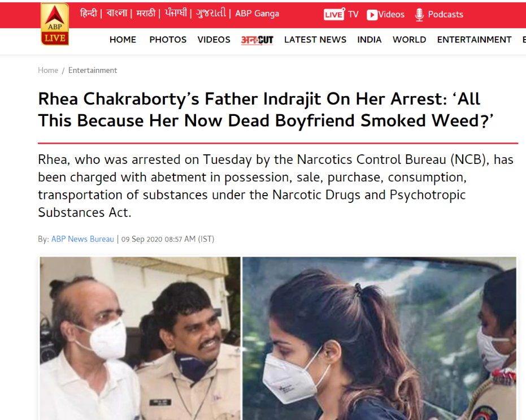Open the Live TV icon
526x420 pixels.
pos(334,14)
